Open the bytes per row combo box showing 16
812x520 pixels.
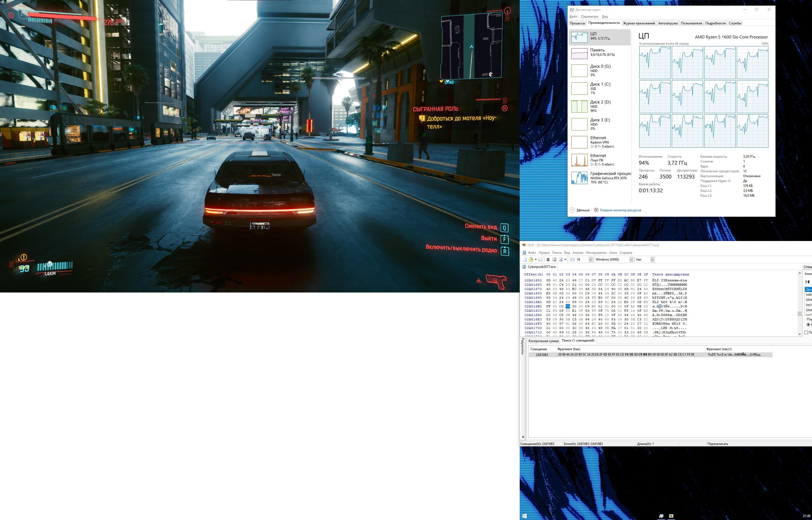pos(584,260)
